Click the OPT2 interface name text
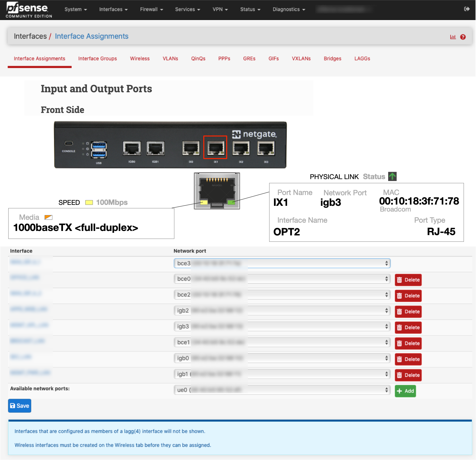Viewport: 476px width, 460px height. [x=287, y=232]
